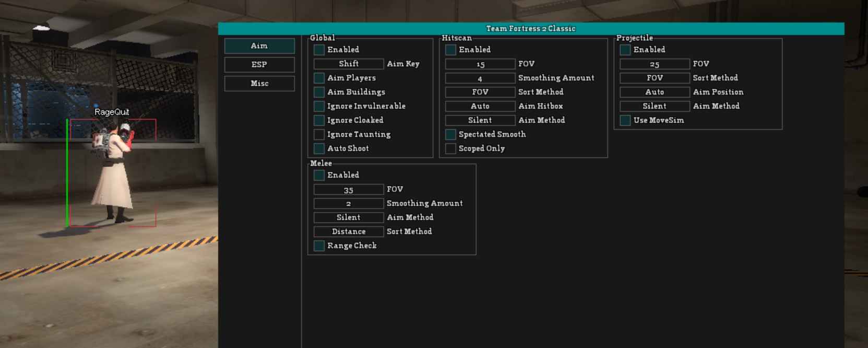Screen dimensions: 868x348
Task: Enable the Auto Shoot checkbox
Action: [319, 148]
